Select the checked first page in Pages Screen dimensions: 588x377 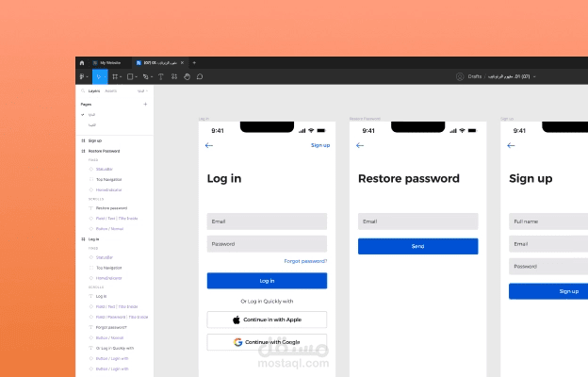91,114
